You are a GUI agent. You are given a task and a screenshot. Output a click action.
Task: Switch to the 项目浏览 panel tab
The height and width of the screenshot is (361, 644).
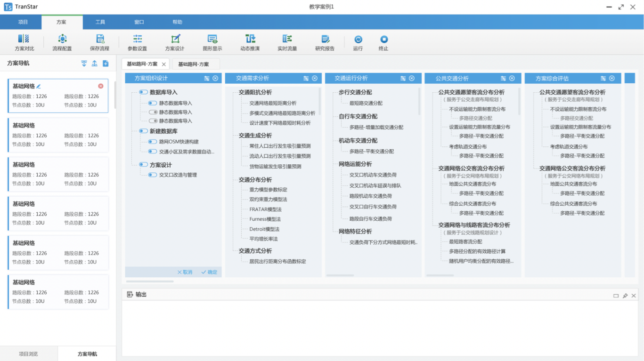tap(29, 353)
